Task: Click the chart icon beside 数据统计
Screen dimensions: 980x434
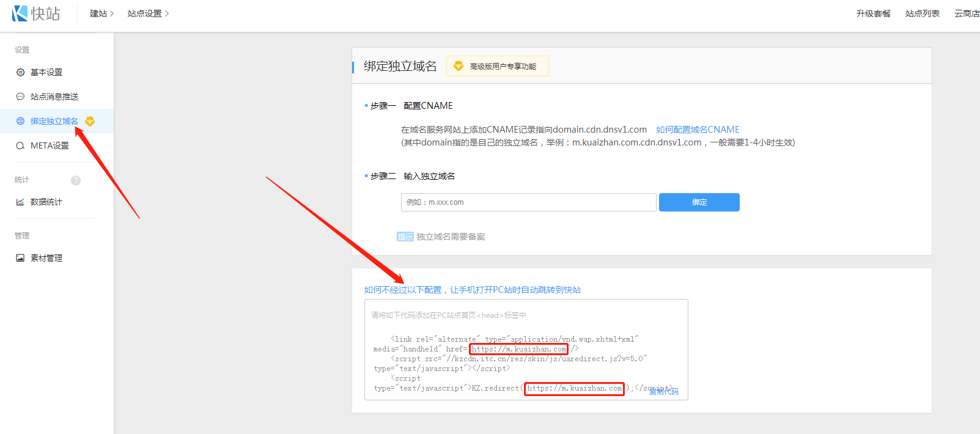Action: click(x=20, y=202)
